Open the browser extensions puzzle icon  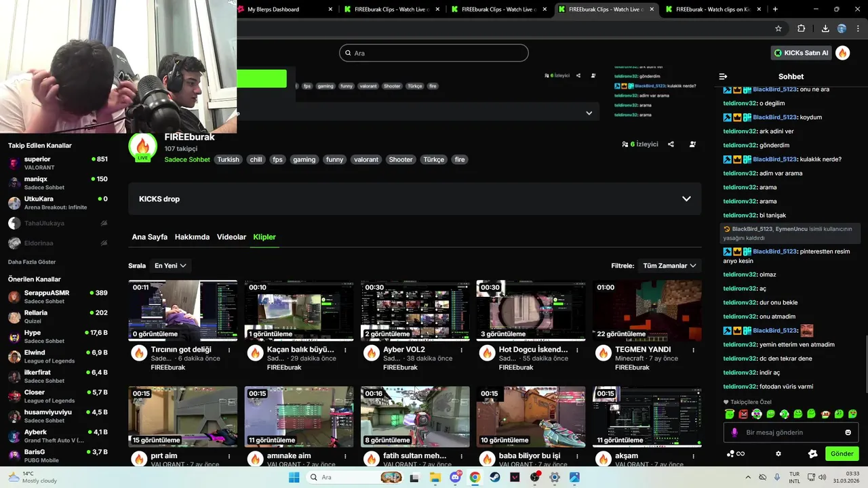[x=802, y=28]
